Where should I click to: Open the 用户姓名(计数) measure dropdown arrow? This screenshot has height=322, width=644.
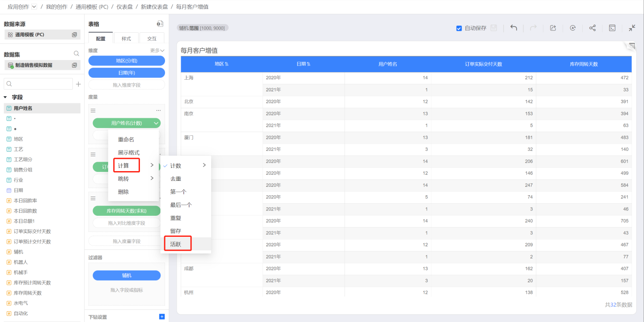[x=156, y=123]
